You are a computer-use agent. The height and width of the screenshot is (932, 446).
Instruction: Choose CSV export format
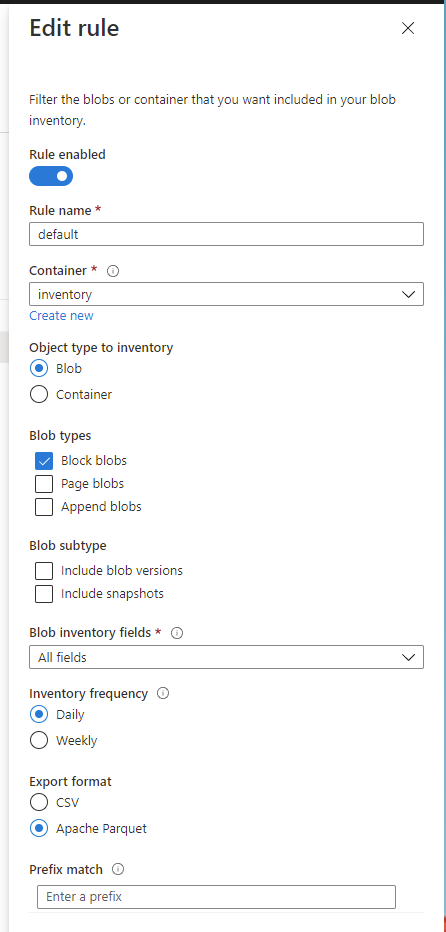click(x=39, y=802)
